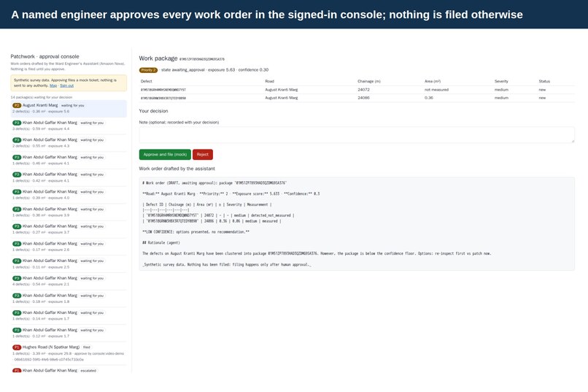Viewport: 588px width, 392px height.
Task: Open the 4 defects exposure 2.1 package
Action: pyautogui.click(x=69, y=281)
